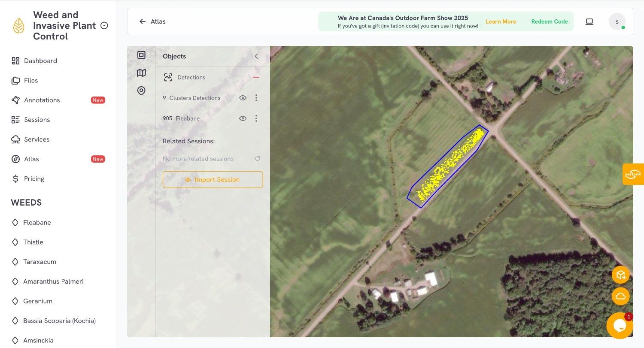This screenshot has width=644, height=348.
Task: Open Fleabane three-dot options menu
Action: (x=256, y=118)
